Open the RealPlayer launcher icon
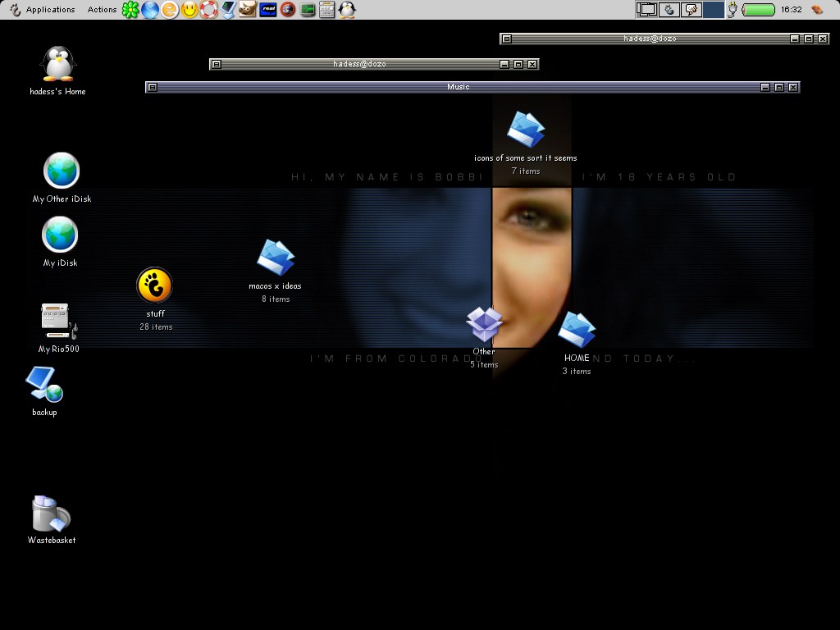Screen dimensions: 840x630 (x=267, y=10)
